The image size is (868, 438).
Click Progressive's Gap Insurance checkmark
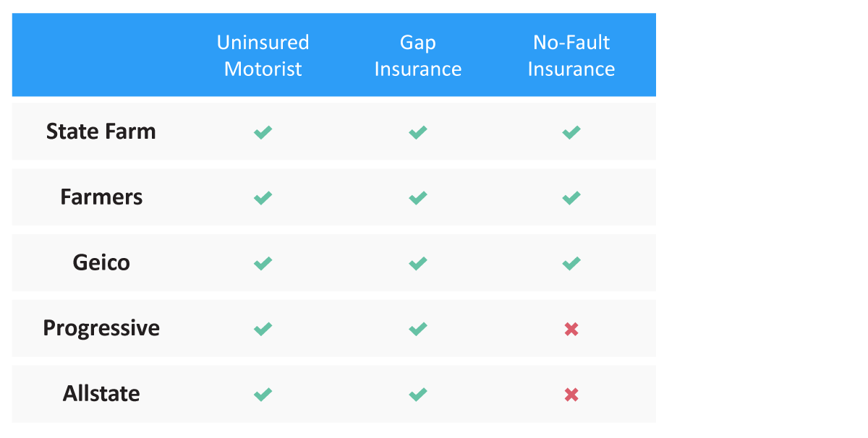(417, 329)
